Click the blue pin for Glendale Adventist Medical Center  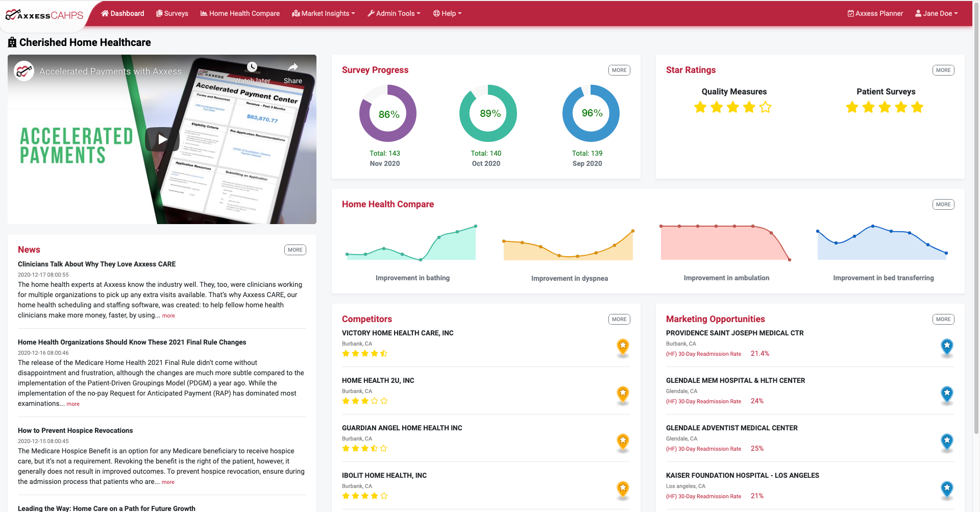point(947,443)
